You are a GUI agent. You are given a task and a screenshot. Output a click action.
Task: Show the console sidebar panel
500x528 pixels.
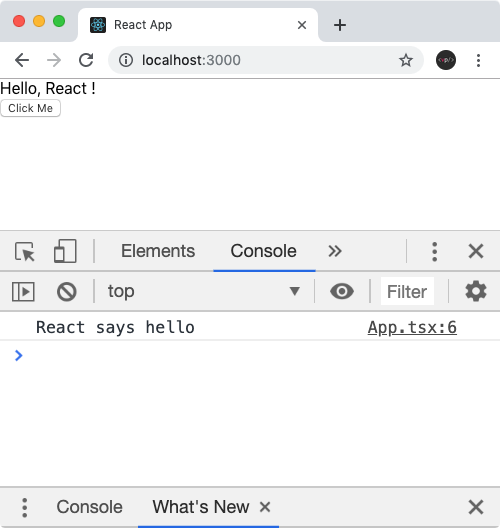[23, 292]
